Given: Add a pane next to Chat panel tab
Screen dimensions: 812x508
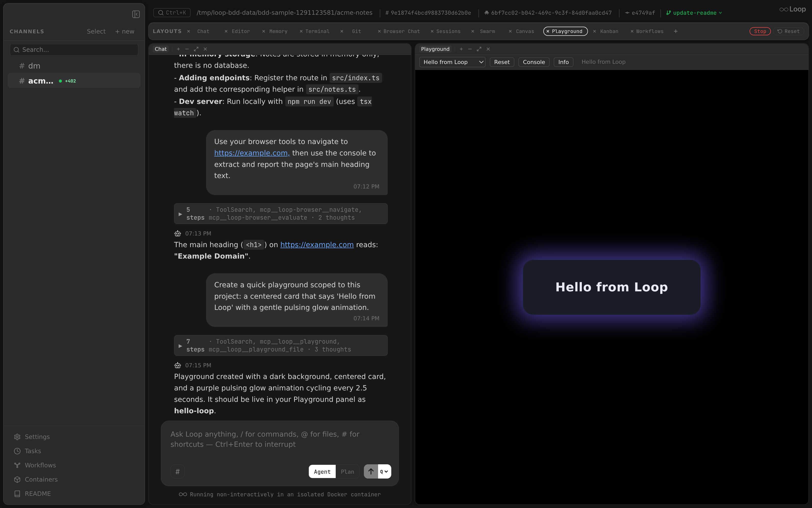Looking at the screenshot, I should click(x=178, y=49).
